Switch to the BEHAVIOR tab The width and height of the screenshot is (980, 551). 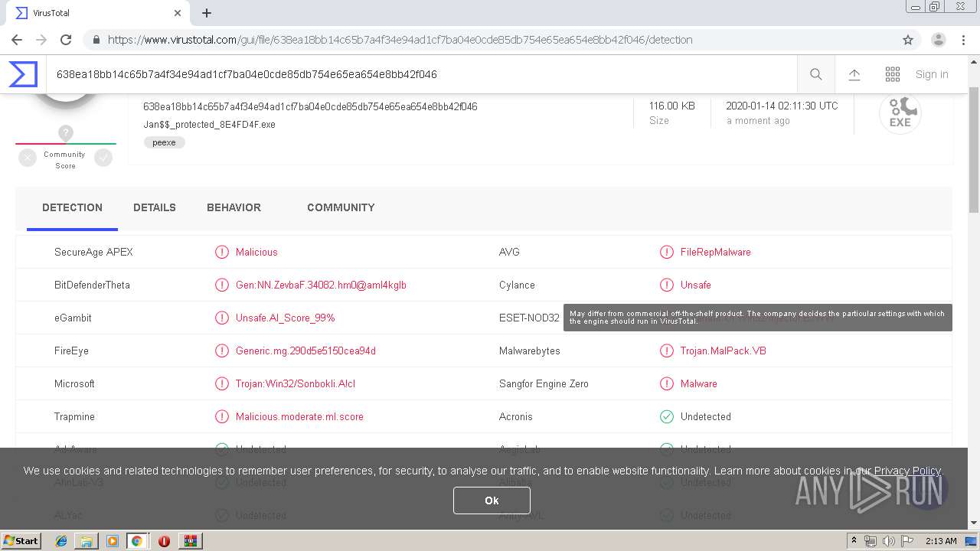(234, 207)
